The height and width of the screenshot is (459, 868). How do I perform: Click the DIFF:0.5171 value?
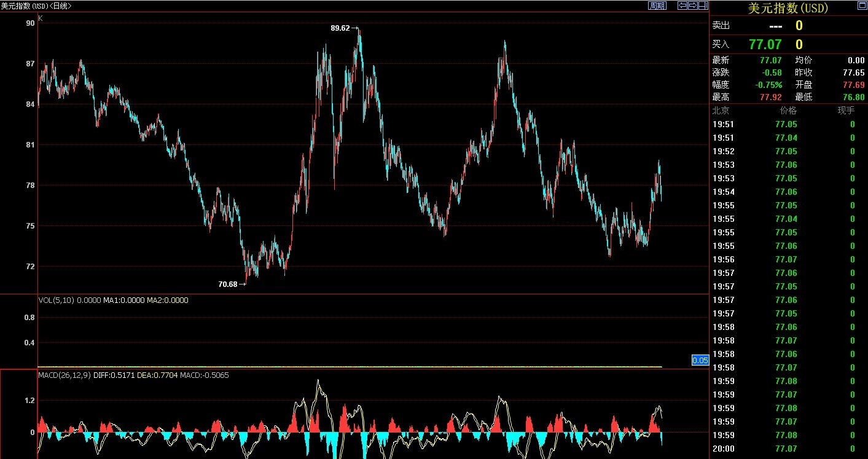(114, 375)
